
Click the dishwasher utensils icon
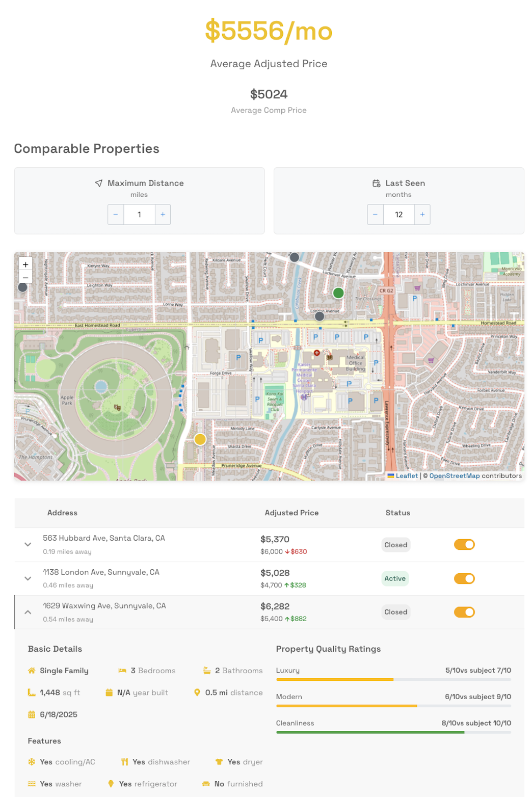[124, 762]
